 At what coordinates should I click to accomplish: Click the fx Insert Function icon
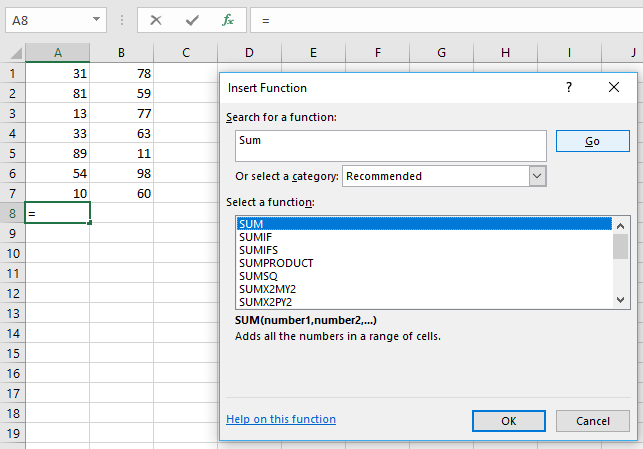coord(228,20)
